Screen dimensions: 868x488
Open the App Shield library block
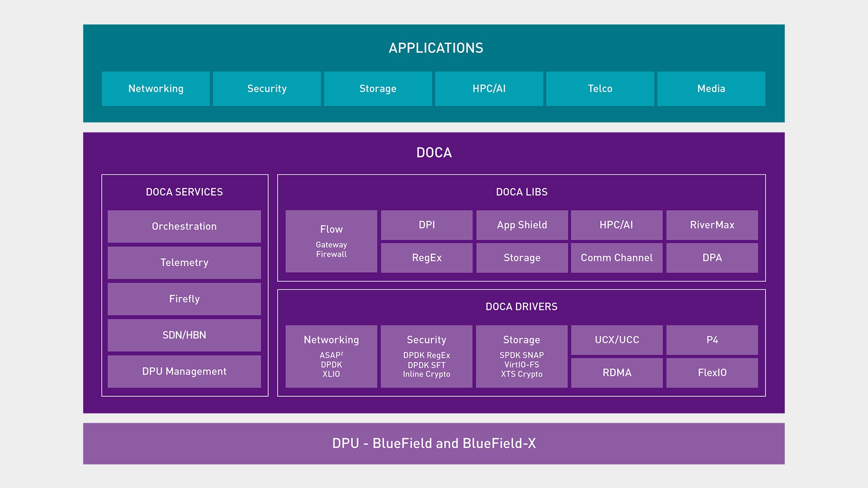click(x=522, y=225)
